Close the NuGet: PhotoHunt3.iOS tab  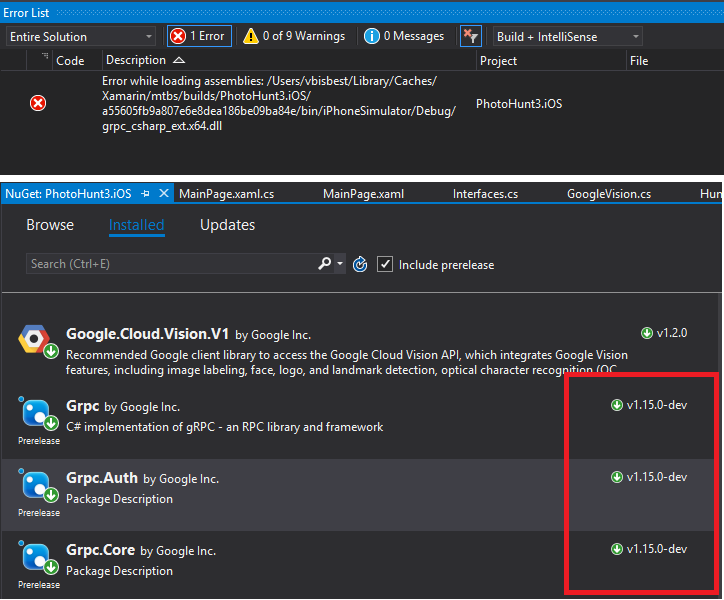point(164,194)
